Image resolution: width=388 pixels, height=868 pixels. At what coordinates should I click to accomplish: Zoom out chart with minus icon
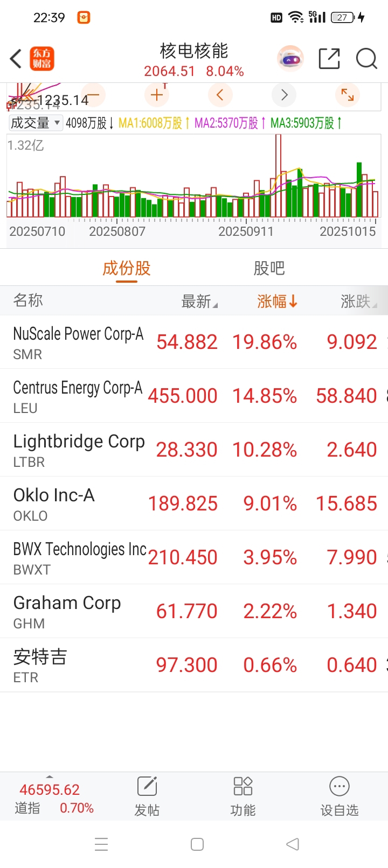click(93, 95)
